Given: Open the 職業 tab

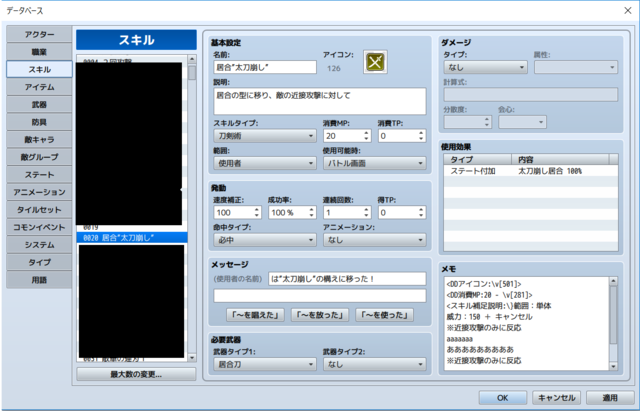Looking at the screenshot, I should click(39, 52).
